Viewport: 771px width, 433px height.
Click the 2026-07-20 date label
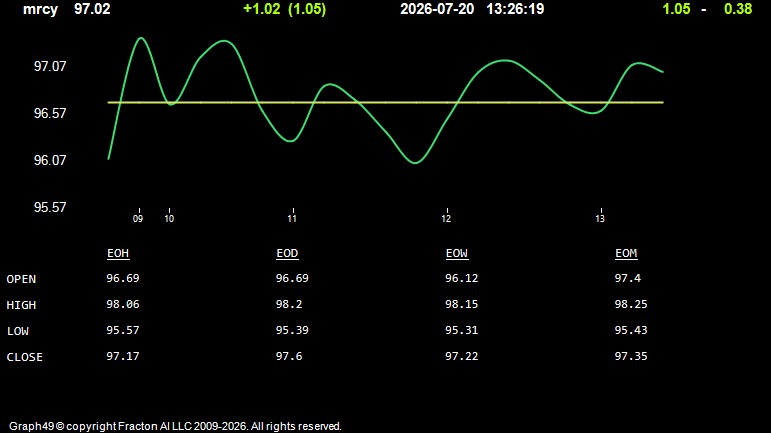click(x=437, y=9)
